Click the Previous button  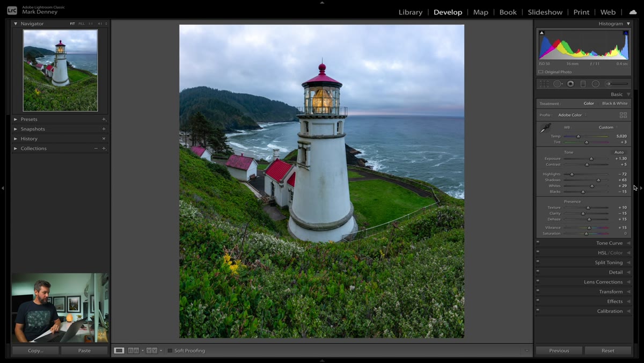pyautogui.click(x=559, y=351)
